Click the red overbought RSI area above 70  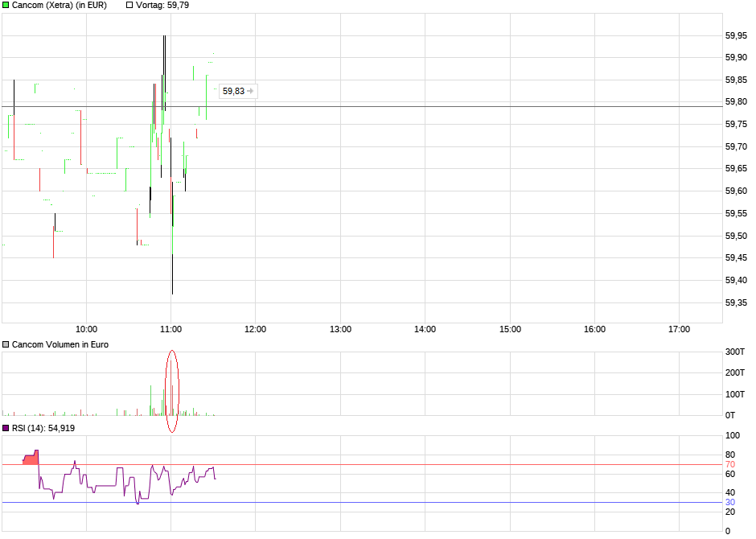(31, 458)
